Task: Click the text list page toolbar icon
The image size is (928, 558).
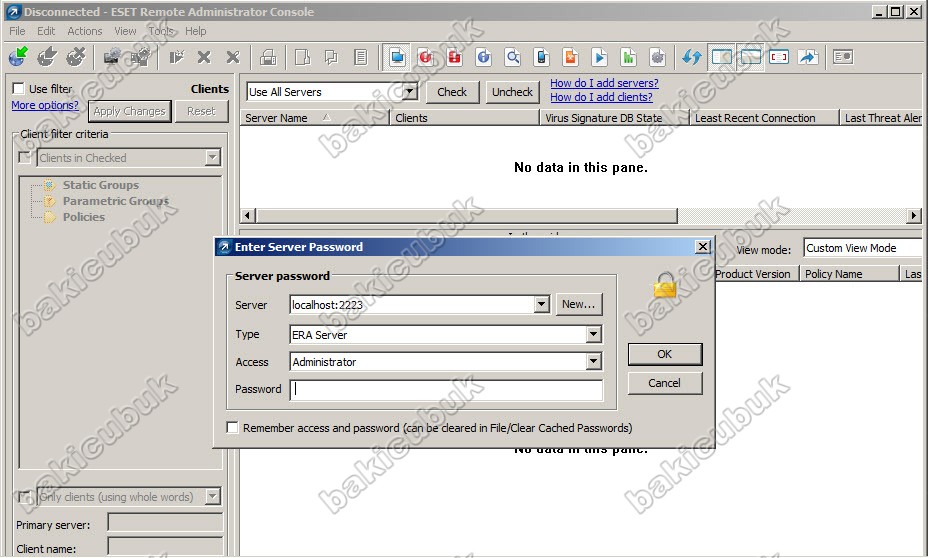Action: pos(360,57)
